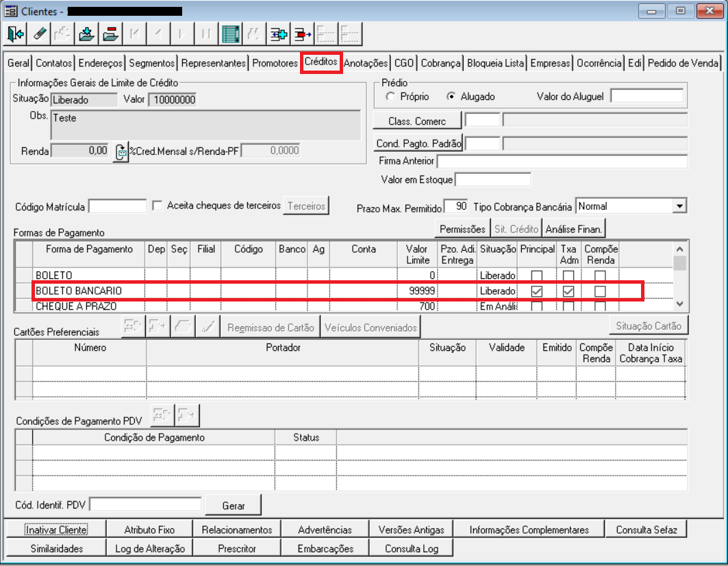Viewport: 728px width, 566px height.
Task: Toggle Principal checkbox for BOLETO BANCARIO
Action: (537, 291)
